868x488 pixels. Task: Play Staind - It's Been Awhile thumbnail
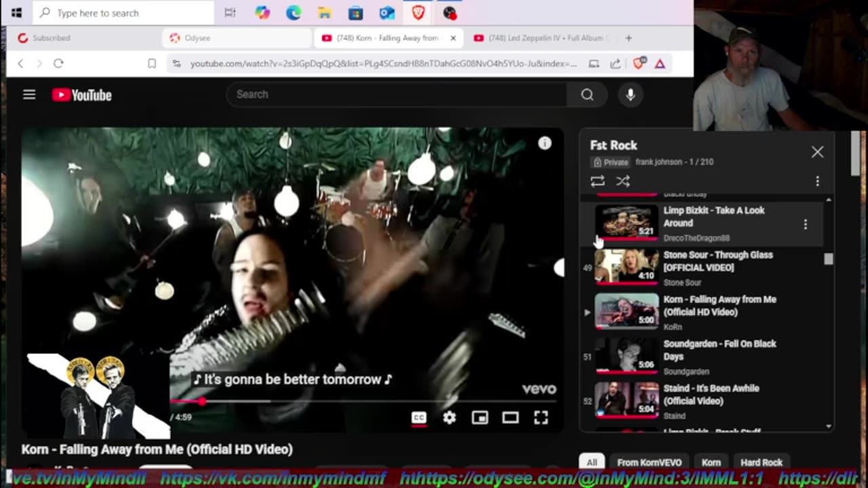point(627,400)
